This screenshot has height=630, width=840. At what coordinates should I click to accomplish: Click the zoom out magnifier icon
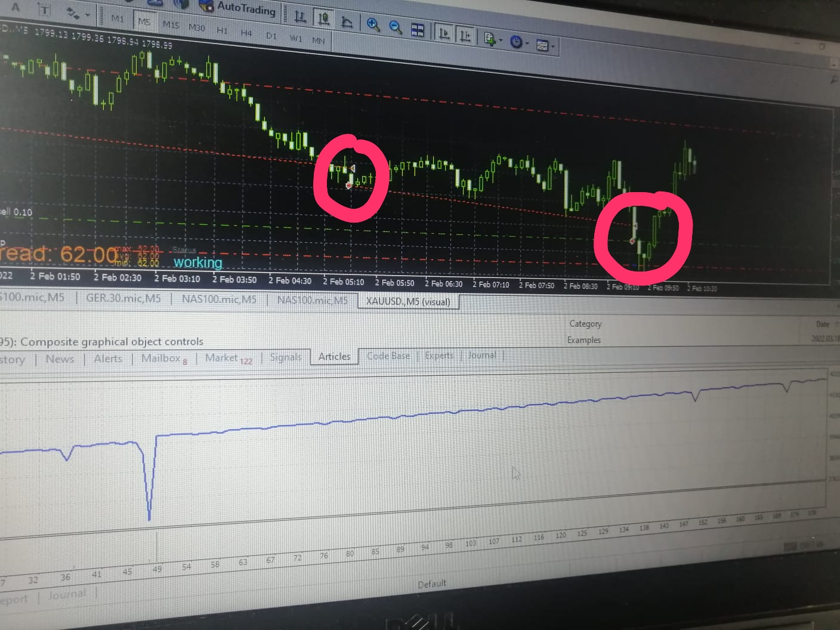click(395, 27)
